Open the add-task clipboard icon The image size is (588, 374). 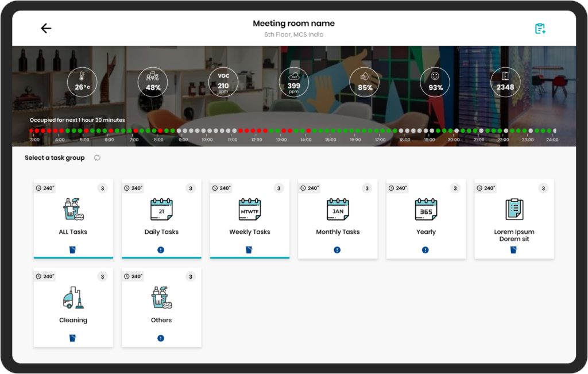540,28
